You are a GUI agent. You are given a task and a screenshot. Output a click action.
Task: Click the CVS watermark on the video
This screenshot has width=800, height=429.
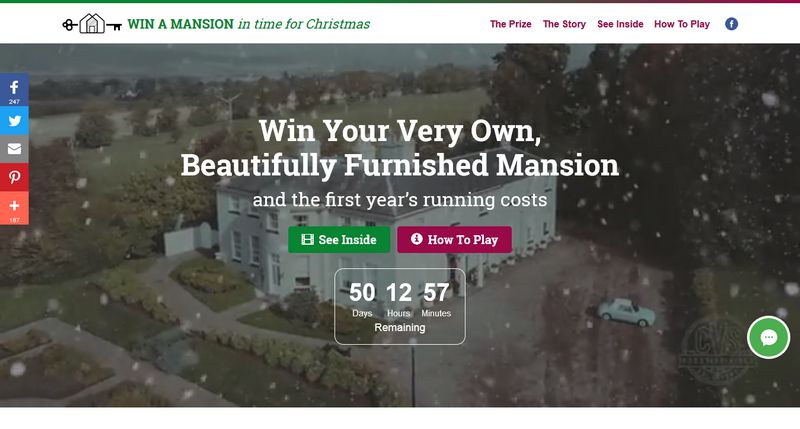coord(716,350)
